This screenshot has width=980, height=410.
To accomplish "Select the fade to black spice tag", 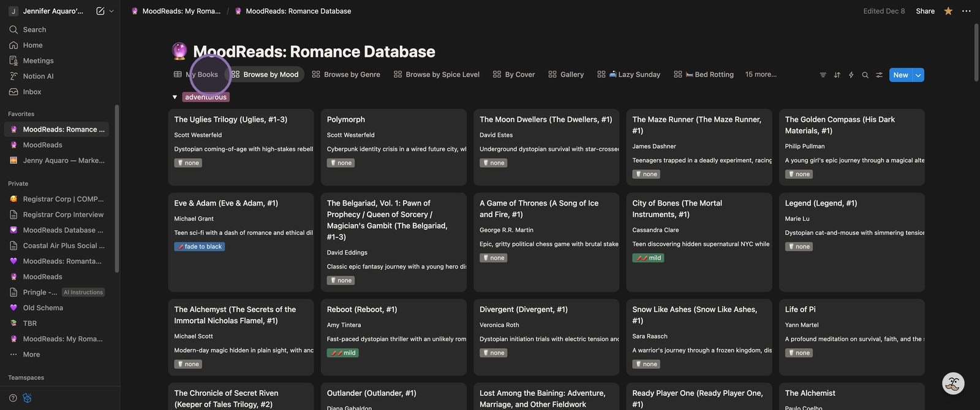I will point(199,247).
